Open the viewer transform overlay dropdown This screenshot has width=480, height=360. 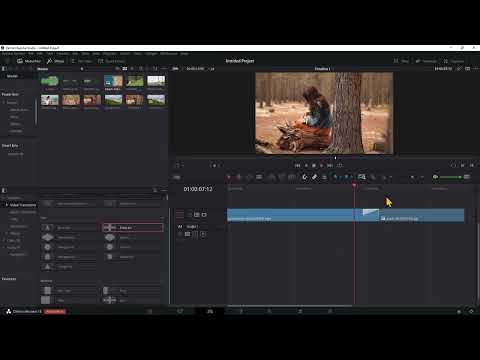point(179,165)
